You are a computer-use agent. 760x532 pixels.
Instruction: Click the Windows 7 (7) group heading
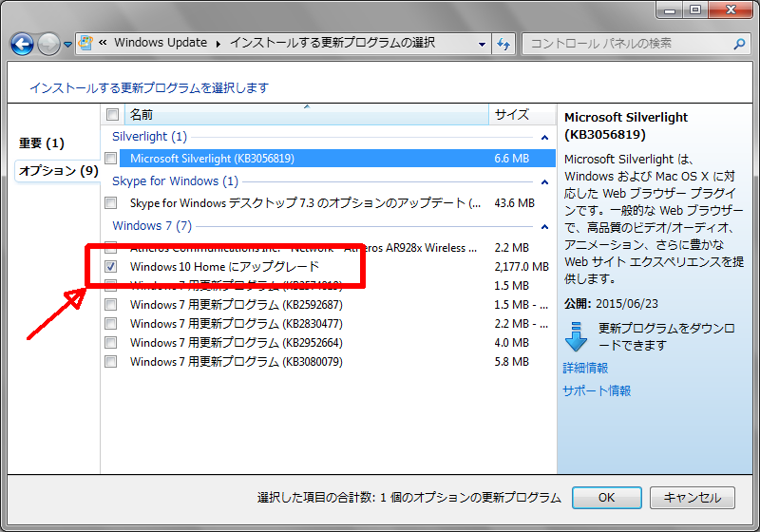point(152,226)
